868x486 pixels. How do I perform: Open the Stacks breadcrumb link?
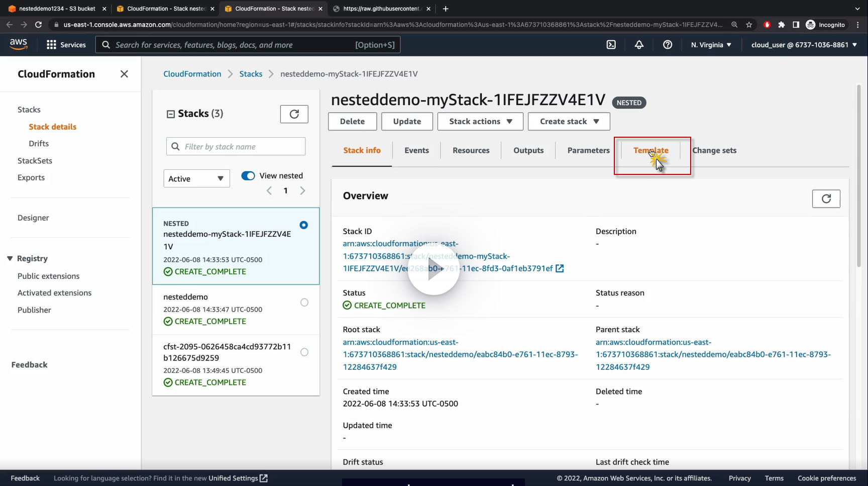(x=251, y=74)
